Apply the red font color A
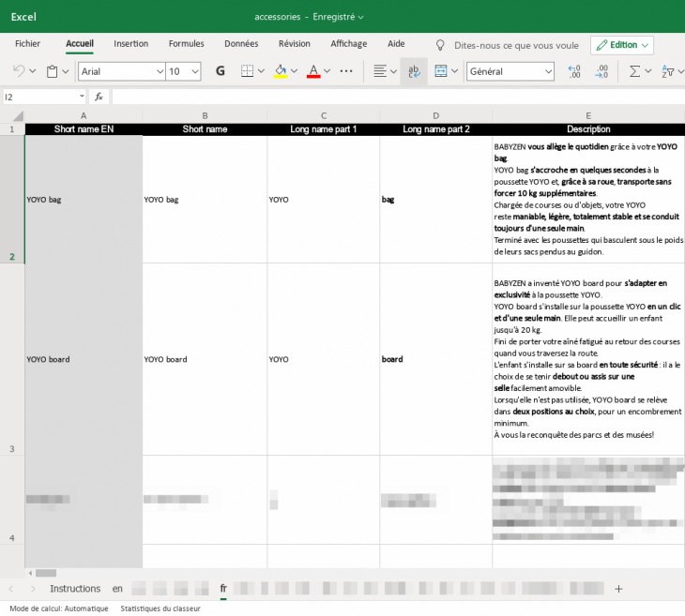Screen dimensions: 685x616 tap(313, 70)
